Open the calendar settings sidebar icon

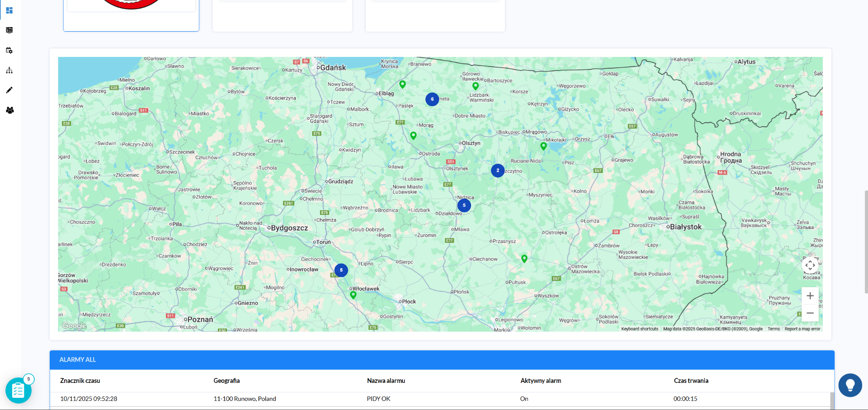point(9,50)
